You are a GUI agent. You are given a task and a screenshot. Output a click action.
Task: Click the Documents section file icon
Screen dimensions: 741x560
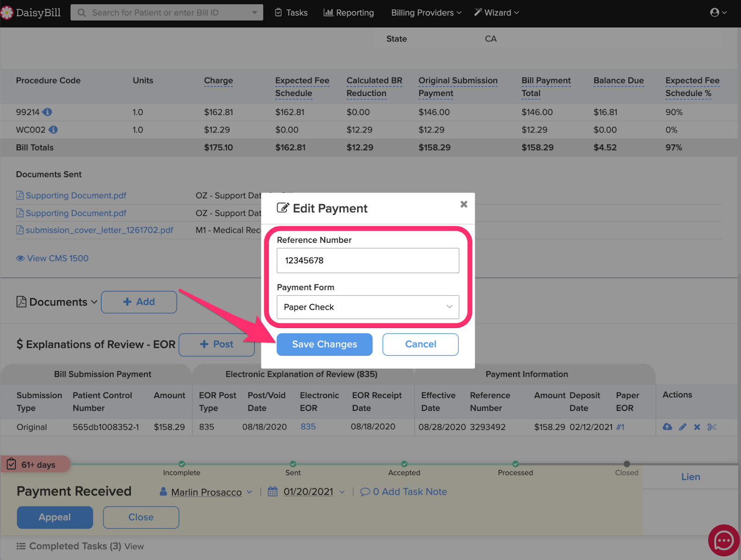tap(21, 302)
